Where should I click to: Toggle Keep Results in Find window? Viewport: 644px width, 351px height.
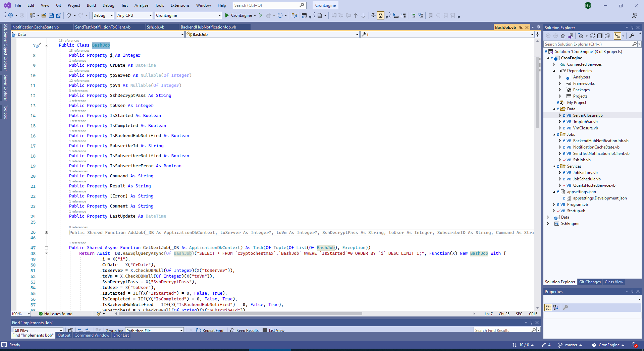pos(244,330)
